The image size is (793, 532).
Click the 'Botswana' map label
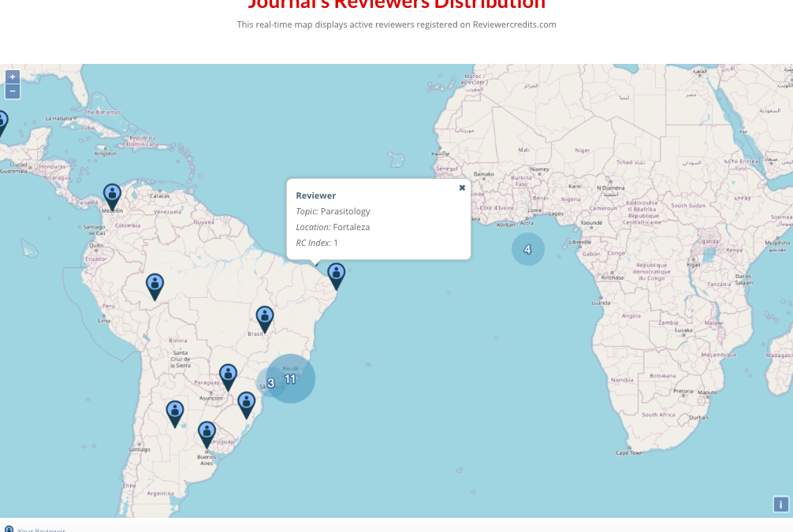tap(662, 376)
